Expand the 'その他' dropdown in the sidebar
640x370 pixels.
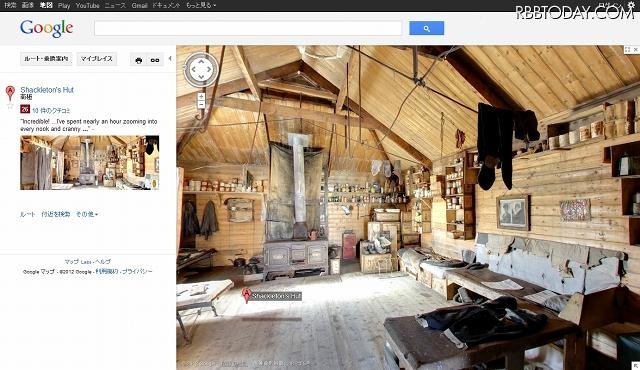pos(87,214)
